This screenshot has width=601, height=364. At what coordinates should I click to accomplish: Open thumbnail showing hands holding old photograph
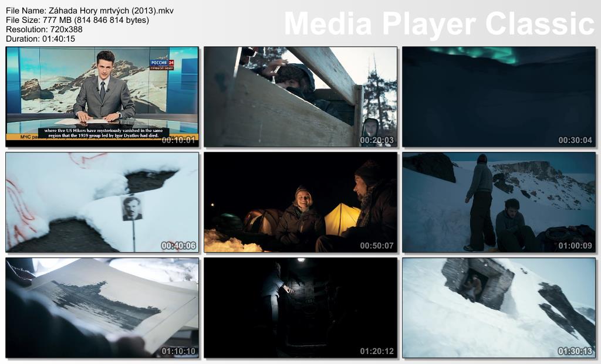[x=102, y=308]
